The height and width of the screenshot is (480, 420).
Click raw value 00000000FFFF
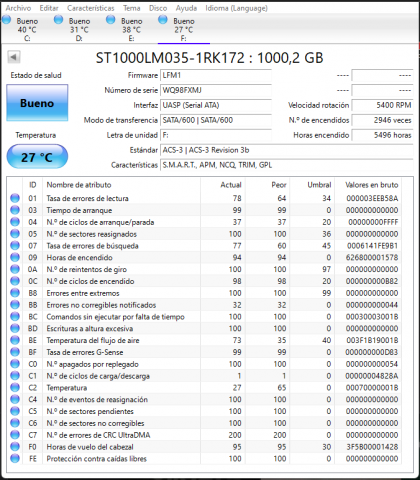tap(373, 222)
